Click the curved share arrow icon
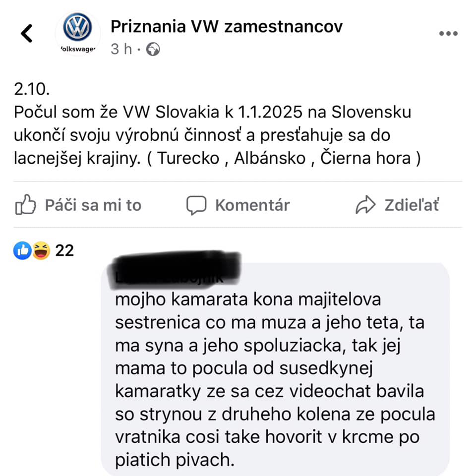 pos(365,205)
